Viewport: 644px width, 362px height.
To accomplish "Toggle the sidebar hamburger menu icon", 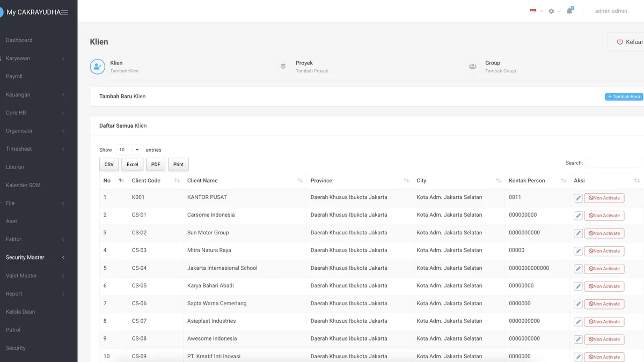I will (x=64, y=12).
